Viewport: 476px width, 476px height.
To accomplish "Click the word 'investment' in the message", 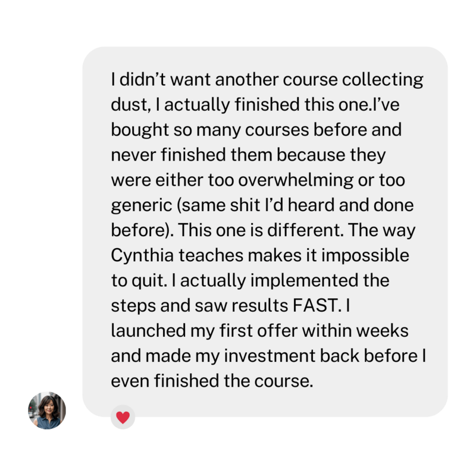I will [270, 356].
